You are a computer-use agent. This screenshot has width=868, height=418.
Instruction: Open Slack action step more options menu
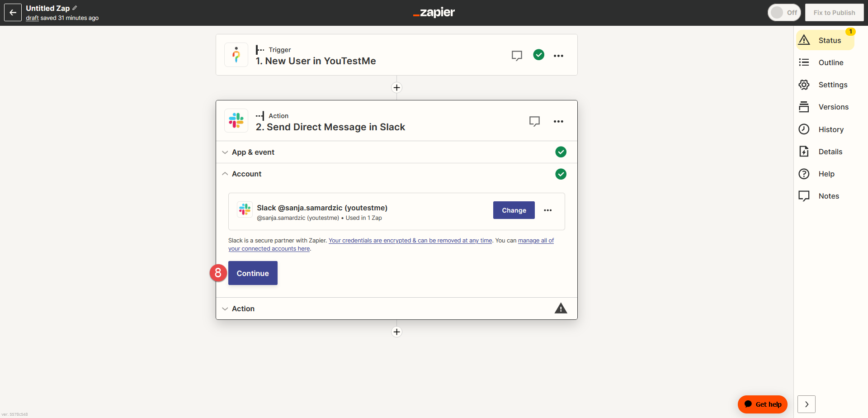coord(558,121)
